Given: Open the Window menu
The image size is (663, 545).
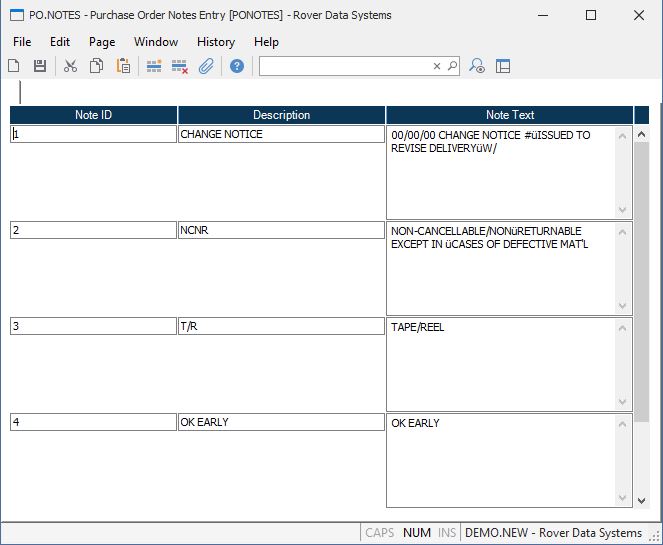Looking at the screenshot, I should (156, 42).
